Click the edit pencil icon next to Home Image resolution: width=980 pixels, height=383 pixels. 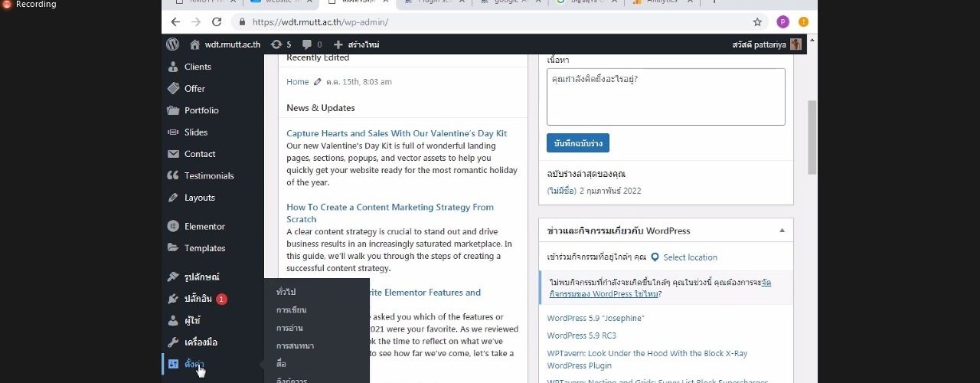click(318, 82)
